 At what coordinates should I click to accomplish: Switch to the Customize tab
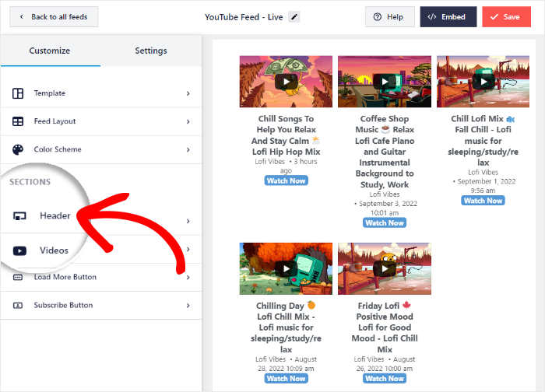pyautogui.click(x=50, y=51)
